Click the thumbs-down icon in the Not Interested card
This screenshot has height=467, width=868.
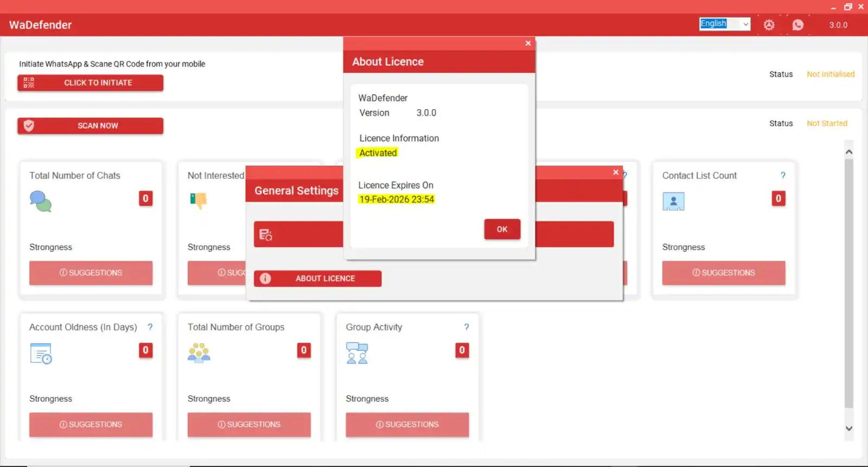click(x=199, y=200)
